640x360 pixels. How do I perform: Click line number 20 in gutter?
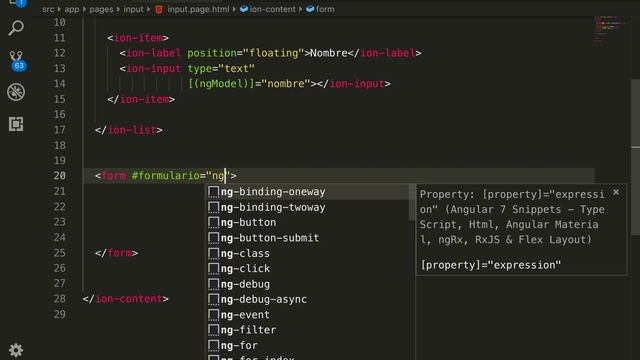60,176
